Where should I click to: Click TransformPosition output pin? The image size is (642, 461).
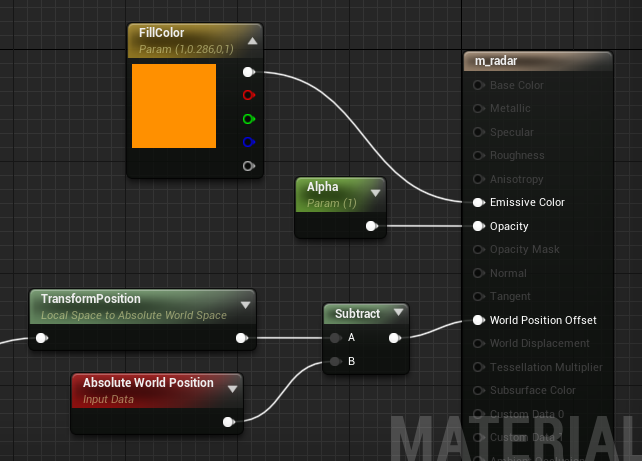point(242,338)
